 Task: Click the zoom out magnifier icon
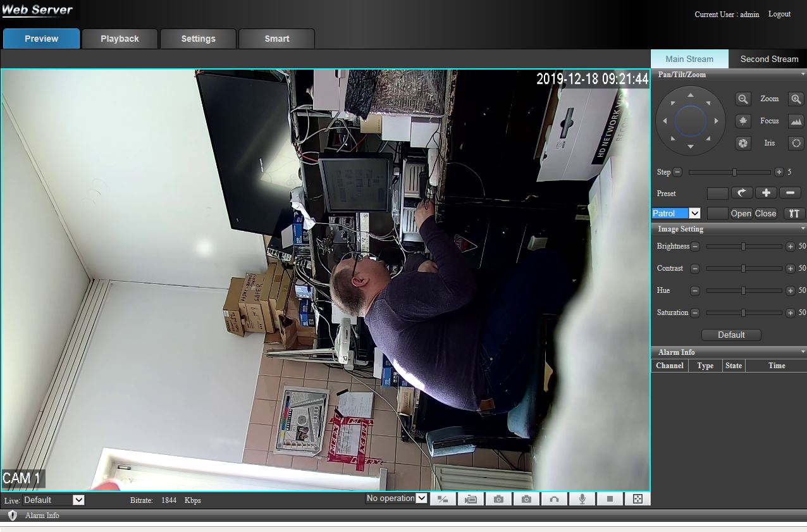point(743,99)
